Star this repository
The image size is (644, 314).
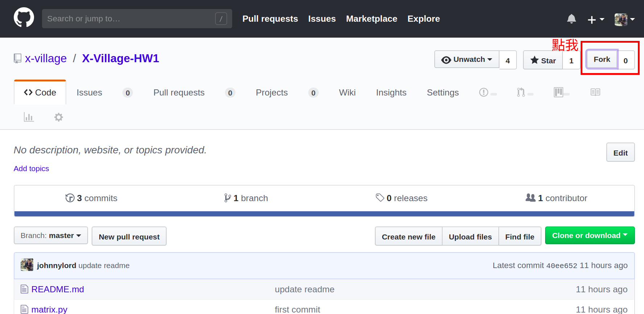tap(543, 60)
